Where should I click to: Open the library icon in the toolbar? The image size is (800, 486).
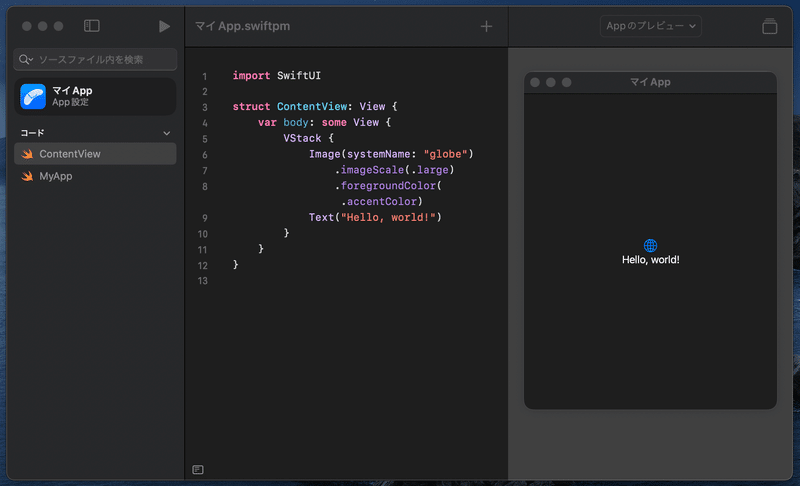point(769,26)
